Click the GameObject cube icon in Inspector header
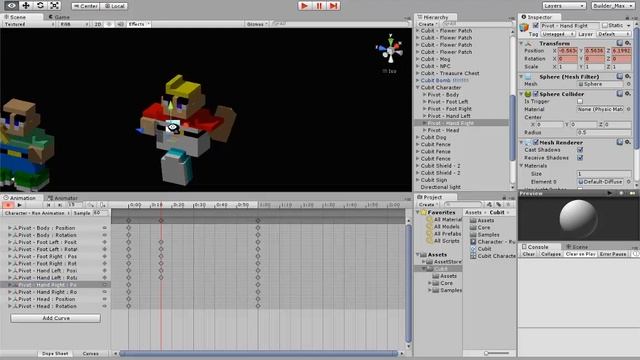640x360 pixels. click(524, 27)
